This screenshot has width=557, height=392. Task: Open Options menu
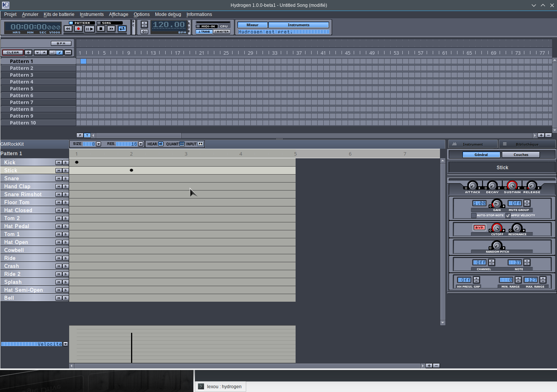click(142, 14)
